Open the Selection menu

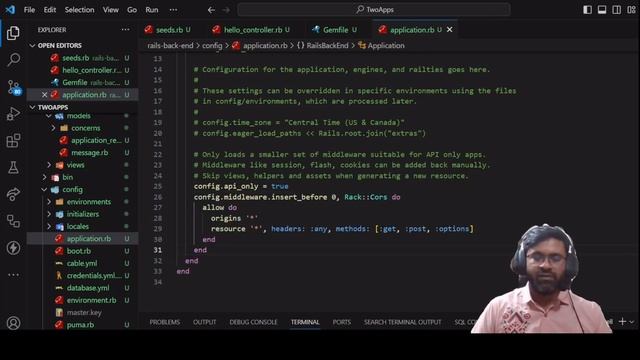[79, 10]
